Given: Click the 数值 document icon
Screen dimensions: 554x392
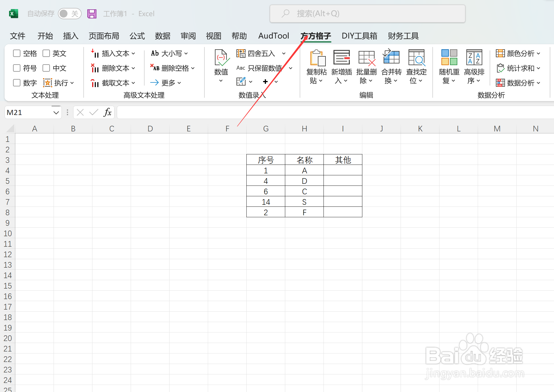Looking at the screenshot, I should point(221,58).
